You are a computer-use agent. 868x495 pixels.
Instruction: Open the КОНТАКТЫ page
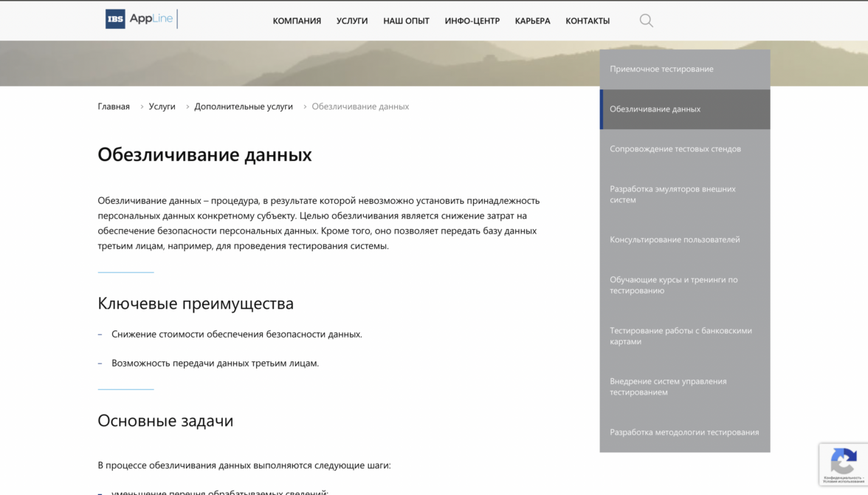588,21
